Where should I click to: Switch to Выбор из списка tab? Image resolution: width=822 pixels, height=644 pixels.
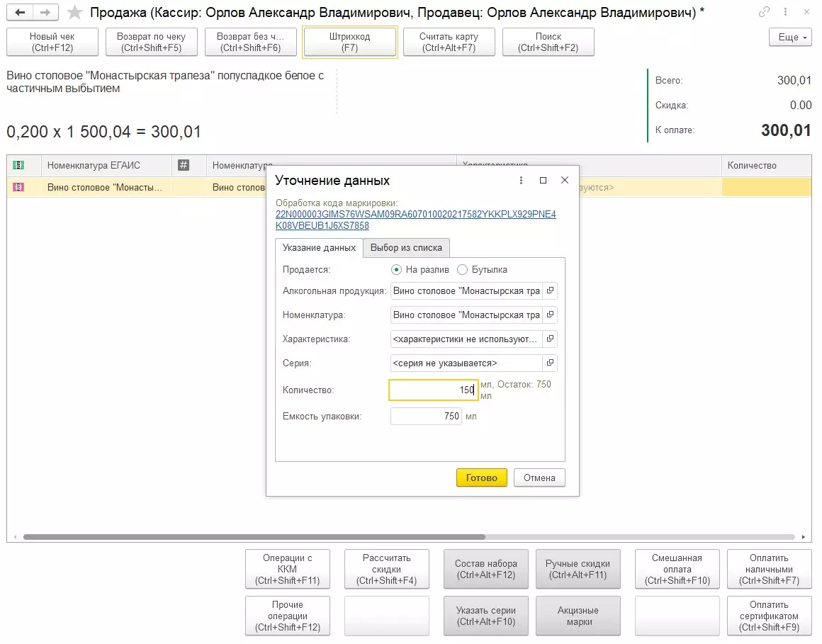pyautogui.click(x=406, y=247)
